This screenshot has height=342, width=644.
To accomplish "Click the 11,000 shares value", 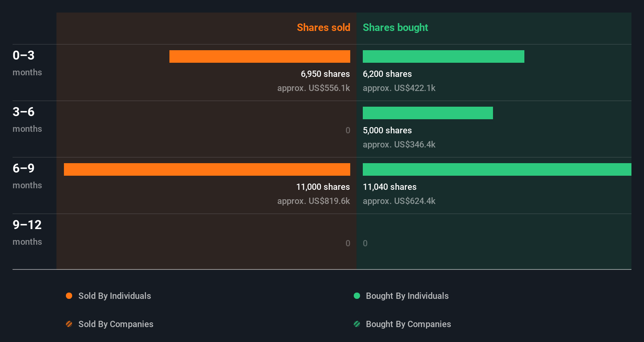I will pyautogui.click(x=323, y=187).
